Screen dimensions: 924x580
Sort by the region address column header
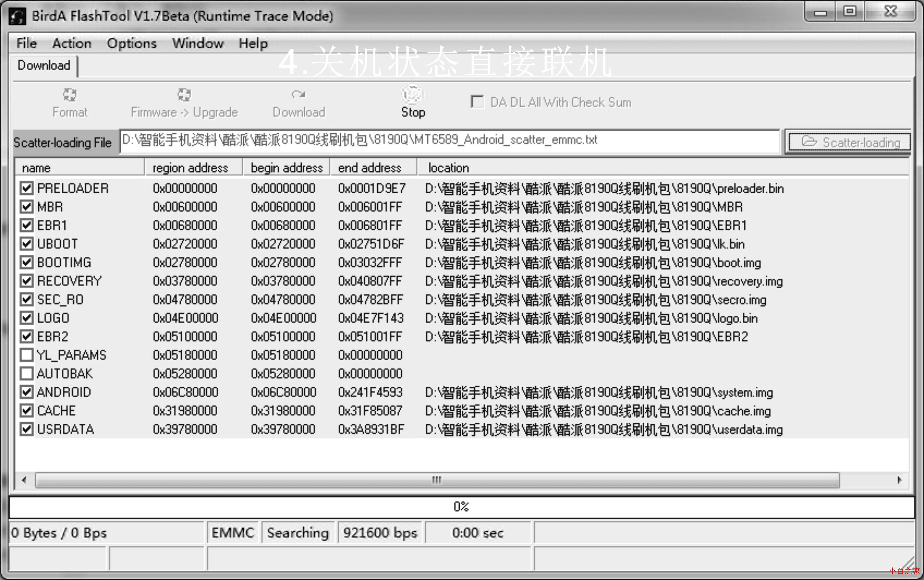(x=194, y=168)
